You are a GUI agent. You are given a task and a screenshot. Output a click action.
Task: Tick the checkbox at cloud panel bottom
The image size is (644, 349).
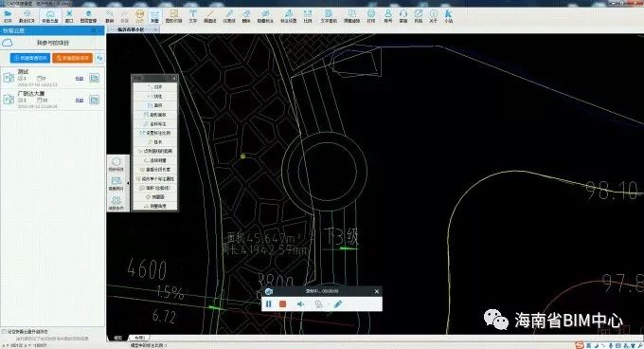[4, 331]
